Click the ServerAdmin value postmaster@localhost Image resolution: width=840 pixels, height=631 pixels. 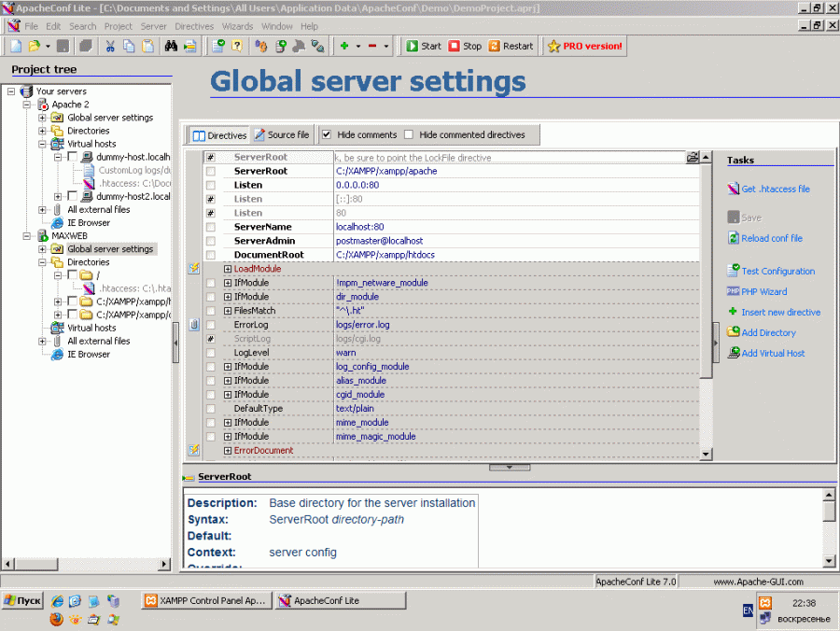379,241
